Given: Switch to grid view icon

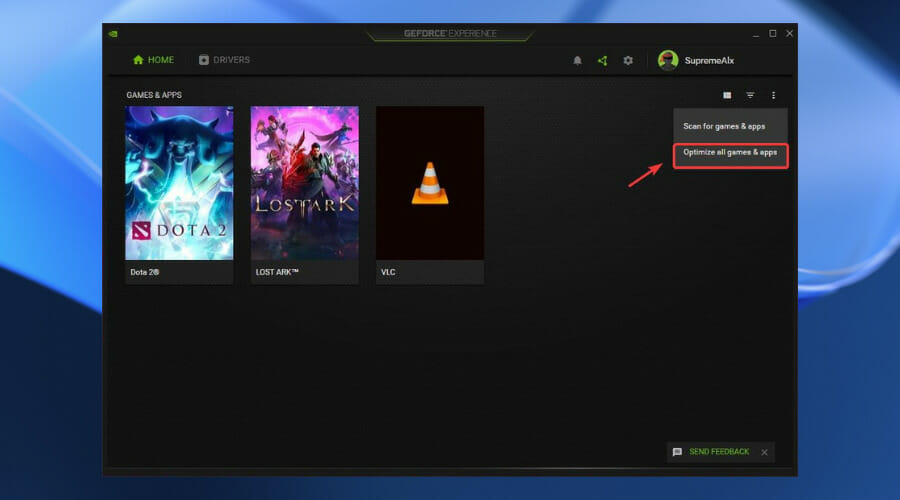Looking at the screenshot, I should 727,95.
